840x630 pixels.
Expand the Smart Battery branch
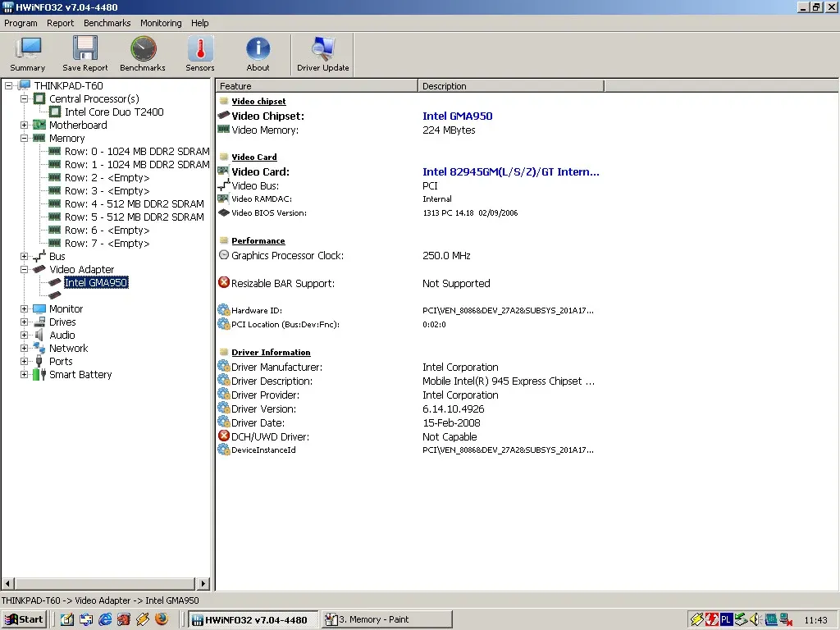click(24, 374)
